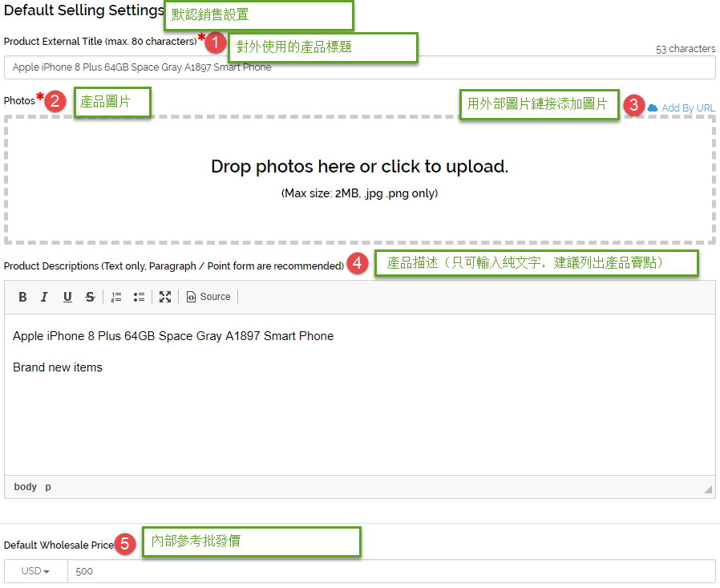
Task: Click the Product External Title input field
Action: click(360, 67)
